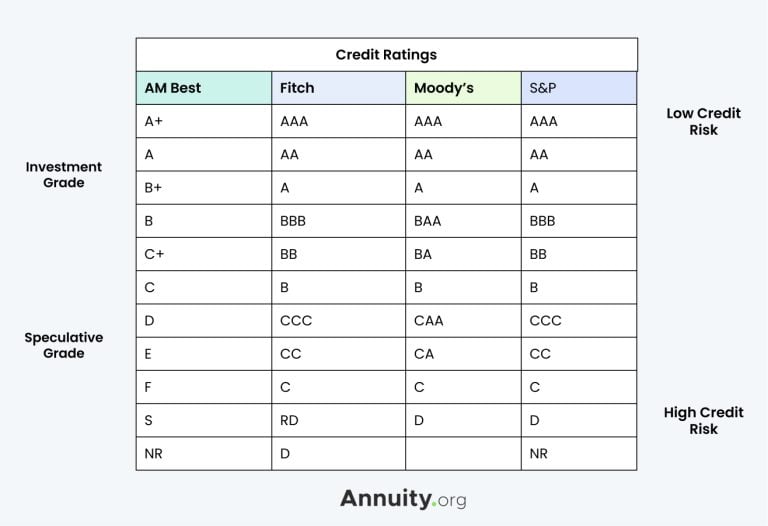
Task: Select the Moody's column header
Action: click(x=444, y=88)
